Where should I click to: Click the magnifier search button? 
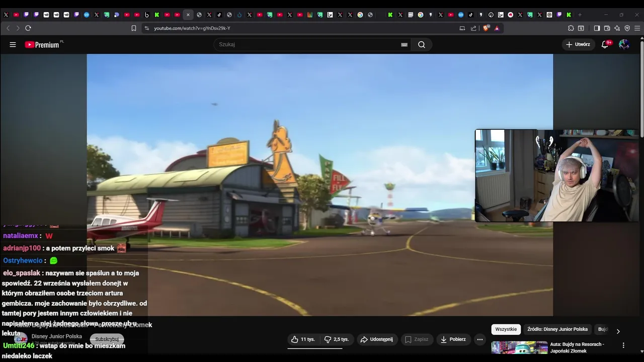[422, 44]
